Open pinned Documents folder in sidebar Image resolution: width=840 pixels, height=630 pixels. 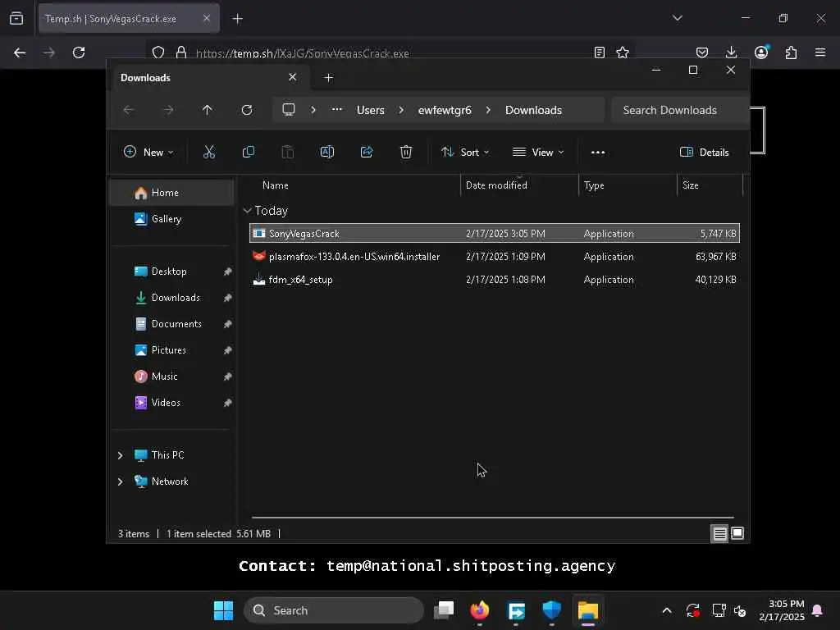pos(171,324)
